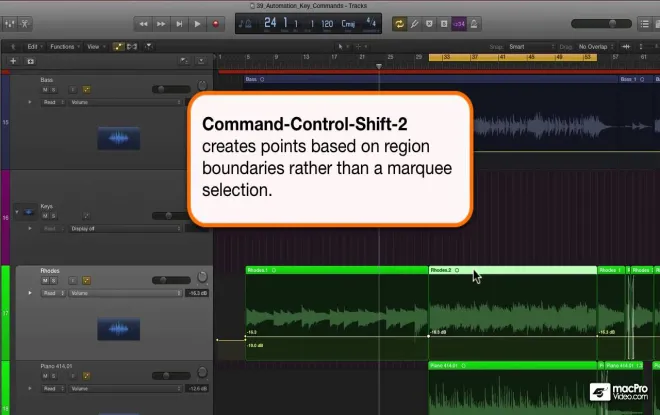The height and width of the screenshot is (415, 660).
Task: Open the Drag No Overlap dropdown
Action: (x=596, y=47)
